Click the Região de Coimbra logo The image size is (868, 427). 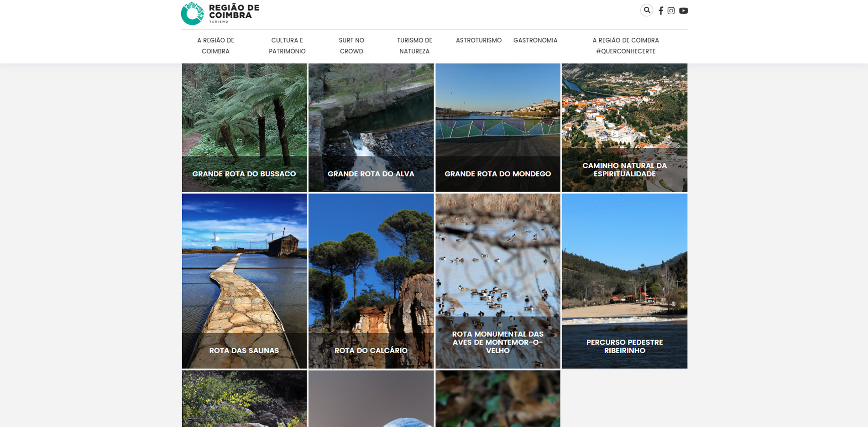220,13
